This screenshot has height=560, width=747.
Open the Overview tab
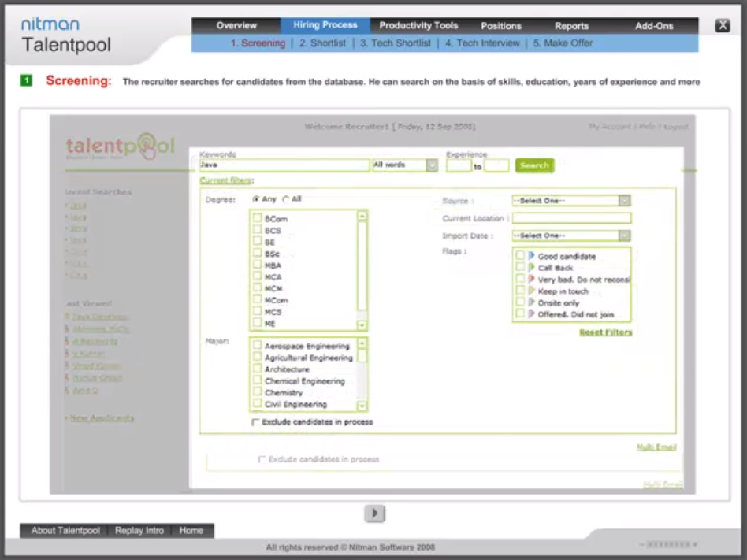point(236,26)
